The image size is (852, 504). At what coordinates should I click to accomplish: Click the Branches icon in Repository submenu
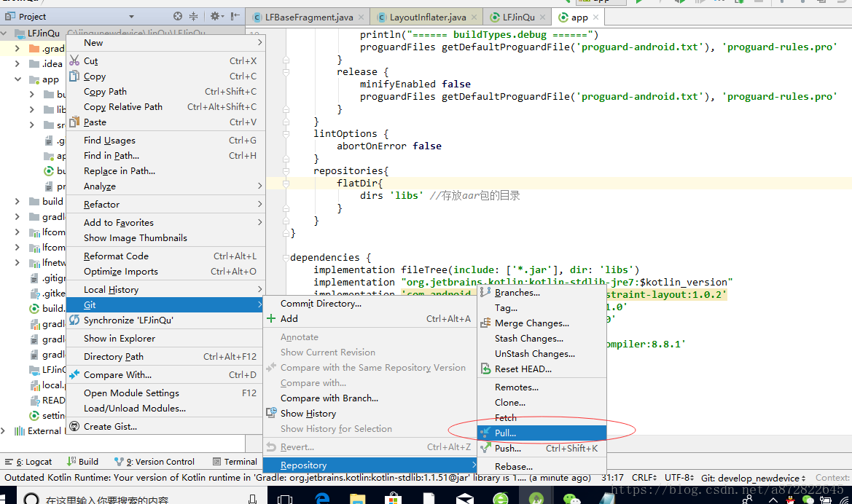pyautogui.click(x=485, y=292)
